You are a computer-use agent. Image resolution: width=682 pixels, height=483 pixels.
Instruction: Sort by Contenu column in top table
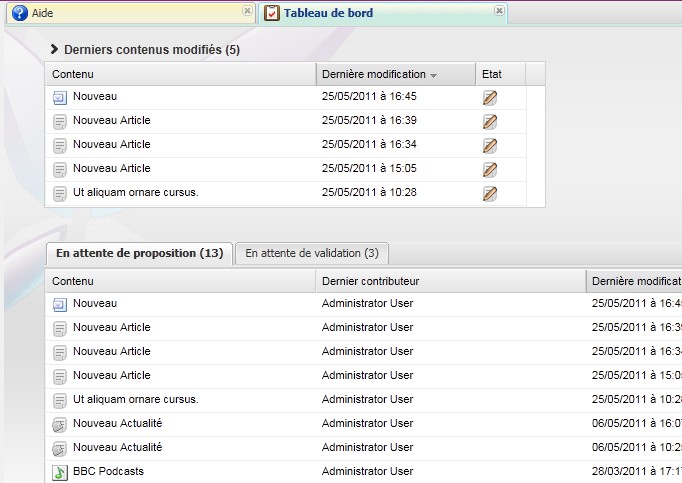pyautogui.click(x=180, y=74)
